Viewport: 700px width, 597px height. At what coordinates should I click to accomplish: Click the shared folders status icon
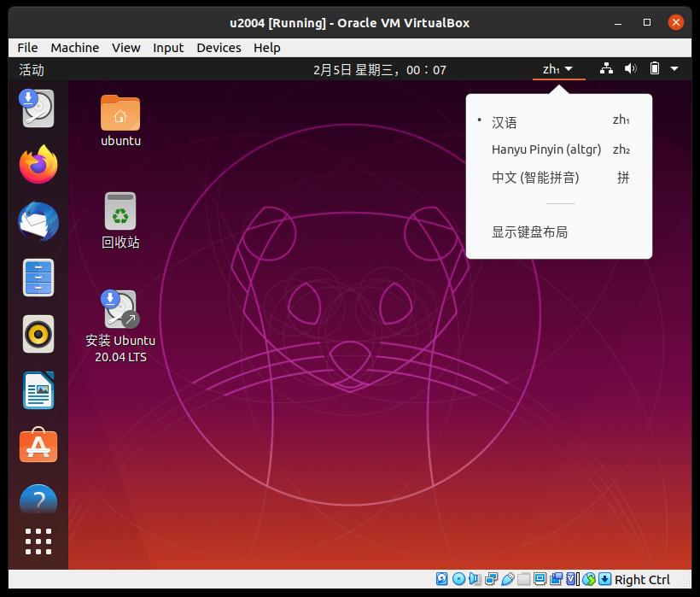tap(523, 579)
